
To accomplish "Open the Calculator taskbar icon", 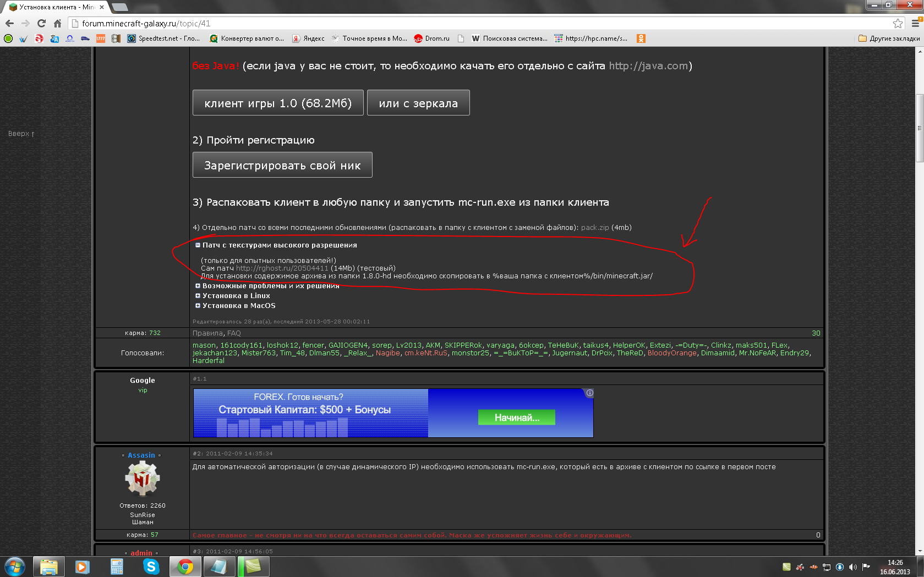I will [117, 567].
